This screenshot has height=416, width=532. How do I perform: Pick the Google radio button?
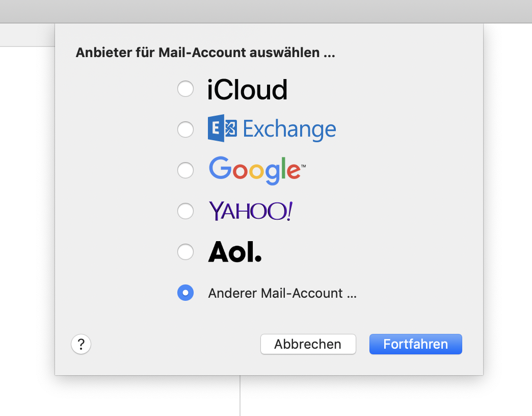coord(185,170)
